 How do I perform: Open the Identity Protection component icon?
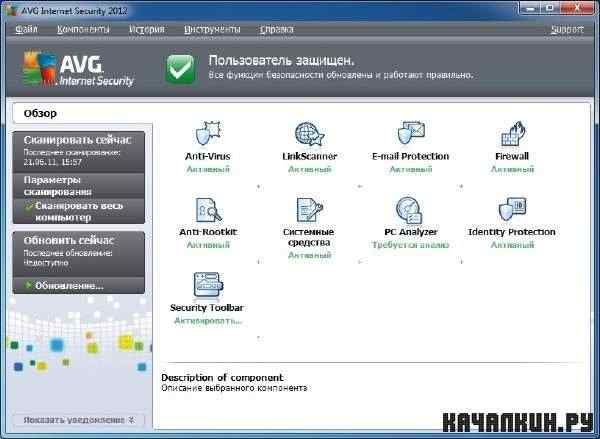(x=513, y=209)
